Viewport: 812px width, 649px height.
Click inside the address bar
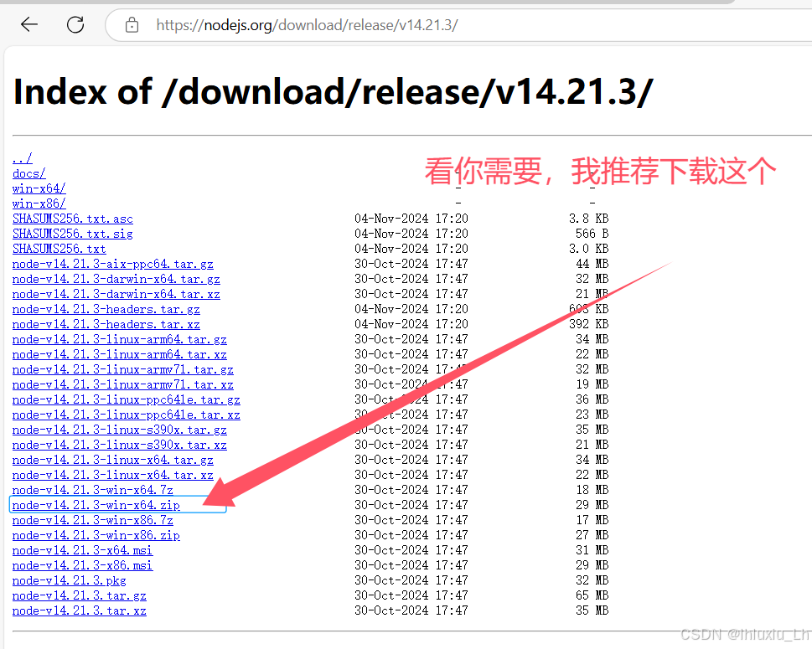335,25
